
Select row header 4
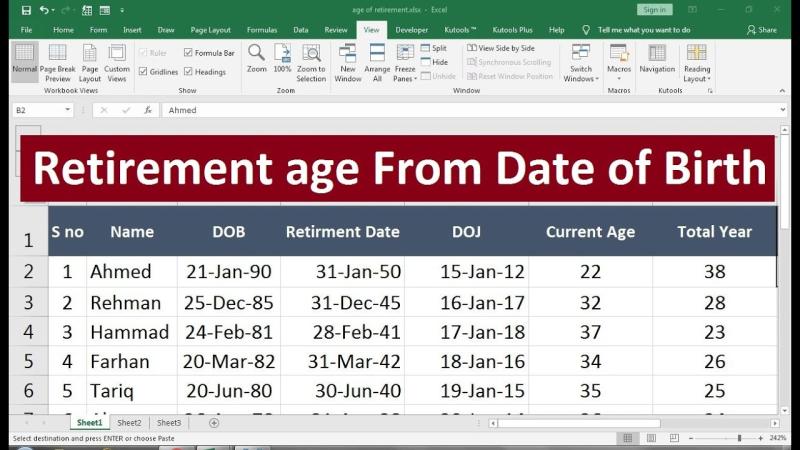click(29, 332)
